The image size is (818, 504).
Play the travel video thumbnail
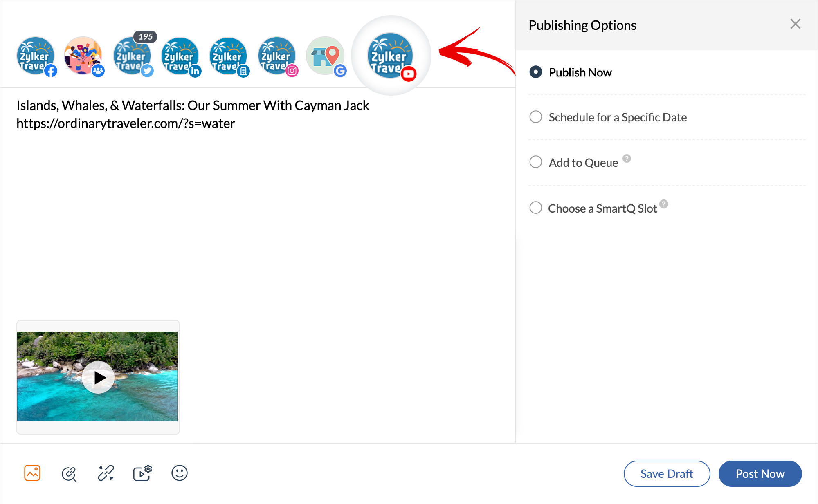[98, 378]
